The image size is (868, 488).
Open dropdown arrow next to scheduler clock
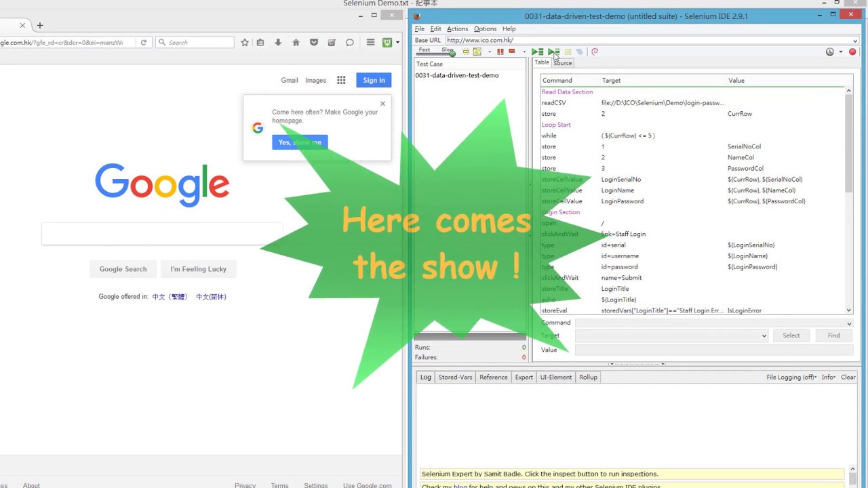point(841,52)
